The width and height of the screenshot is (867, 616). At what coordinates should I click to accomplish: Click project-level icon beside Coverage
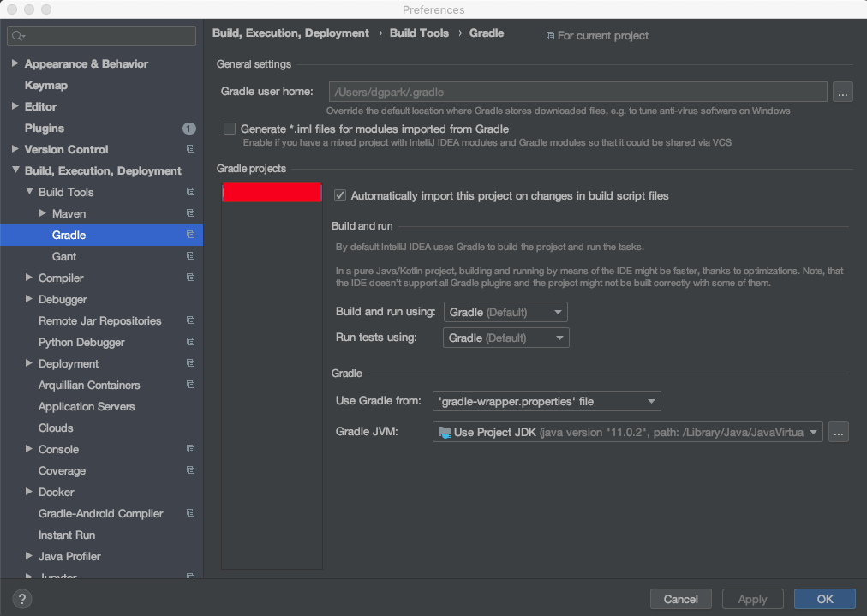191,470
